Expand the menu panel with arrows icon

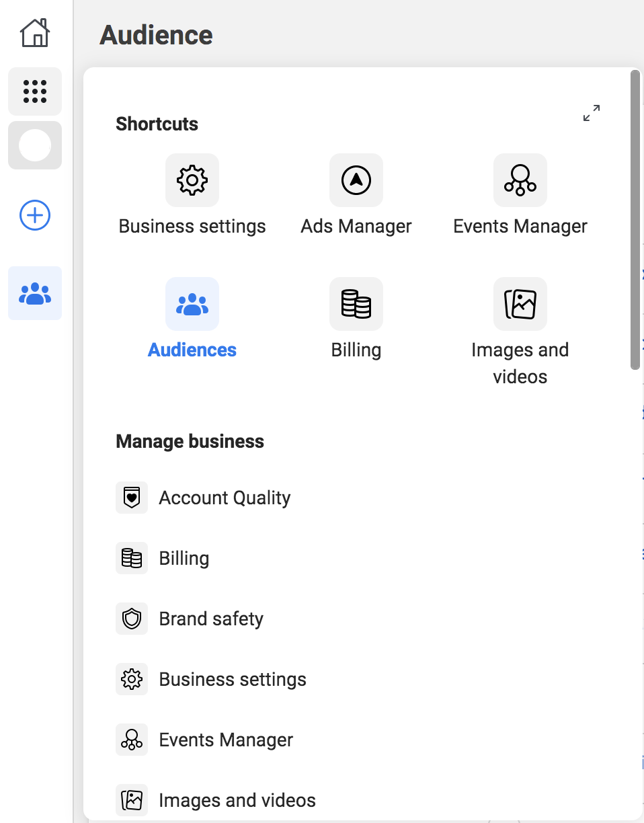(x=592, y=113)
